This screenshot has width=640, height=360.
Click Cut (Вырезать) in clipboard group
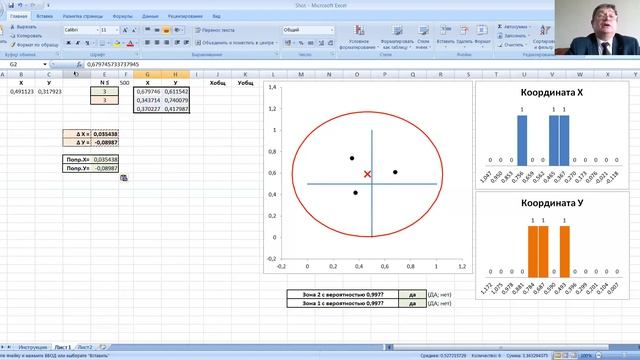pyautogui.click(x=23, y=27)
